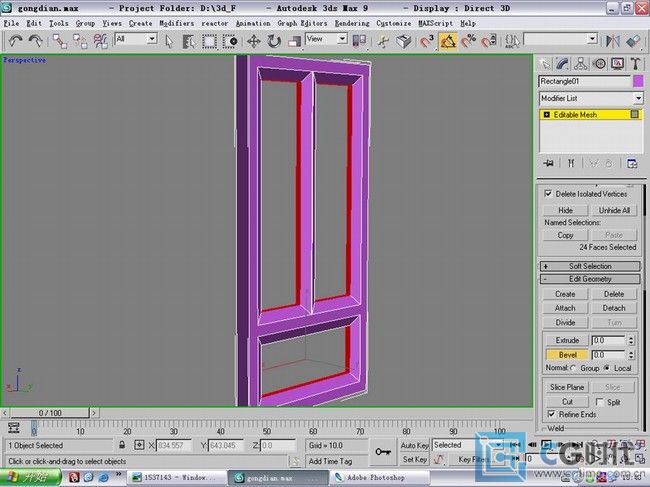
Task: Activate Select and Scale tool
Action: click(x=294, y=41)
